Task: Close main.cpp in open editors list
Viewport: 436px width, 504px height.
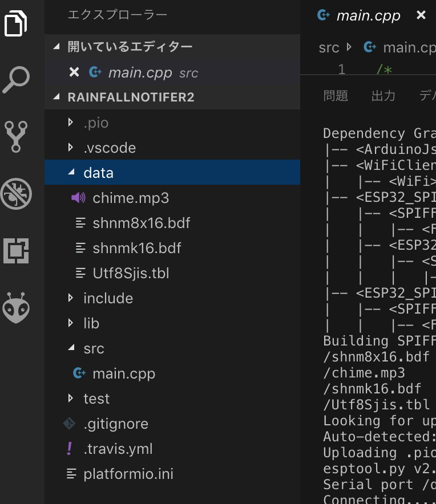Action: pyautogui.click(x=74, y=72)
